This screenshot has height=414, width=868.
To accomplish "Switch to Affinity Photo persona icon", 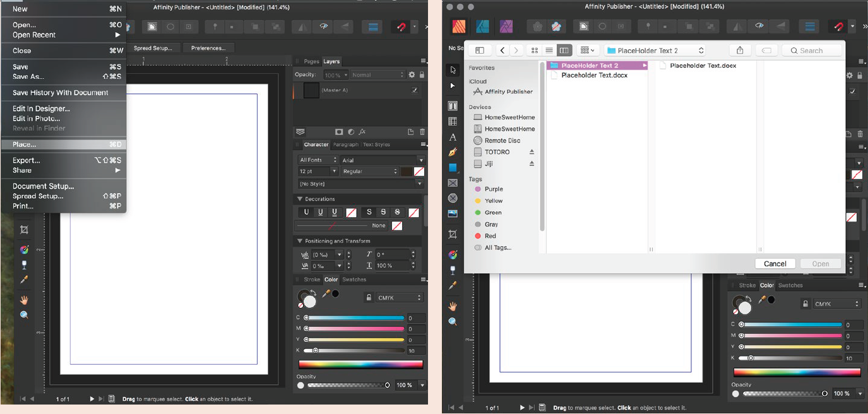I will [x=506, y=27].
